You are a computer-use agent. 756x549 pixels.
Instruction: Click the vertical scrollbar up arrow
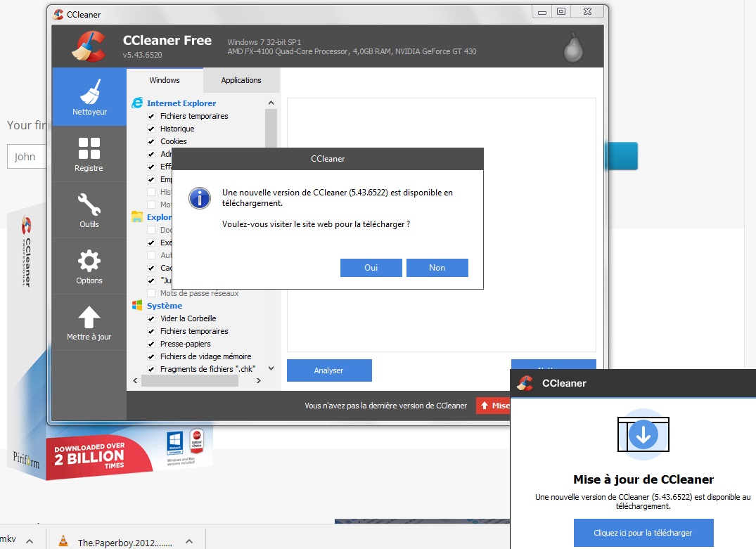(x=271, y=103)
